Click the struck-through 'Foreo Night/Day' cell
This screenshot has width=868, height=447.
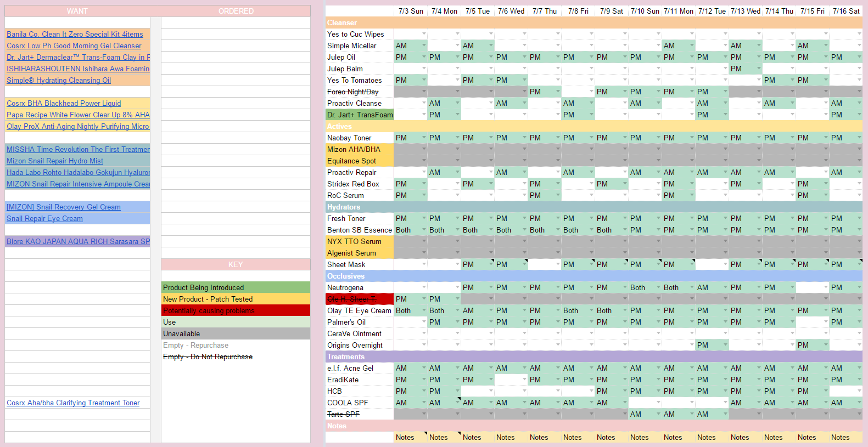coord(360,92)
